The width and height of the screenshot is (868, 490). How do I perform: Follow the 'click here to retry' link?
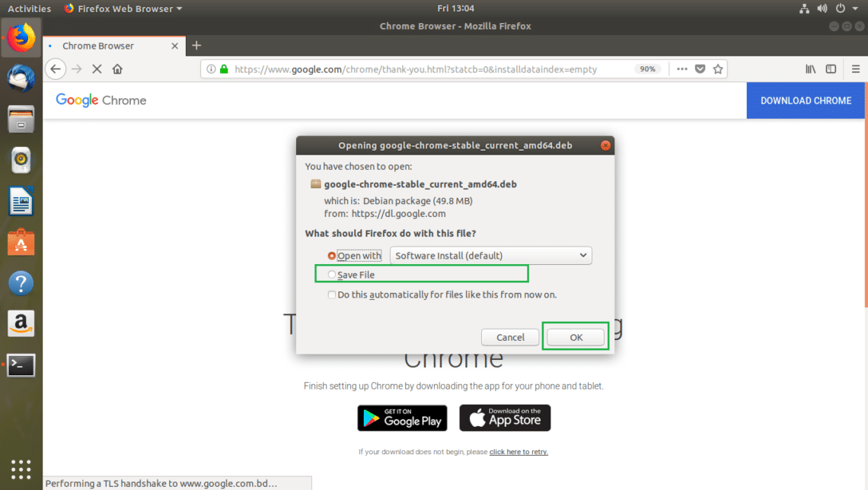pyautogui.click(x=519, y=452)
